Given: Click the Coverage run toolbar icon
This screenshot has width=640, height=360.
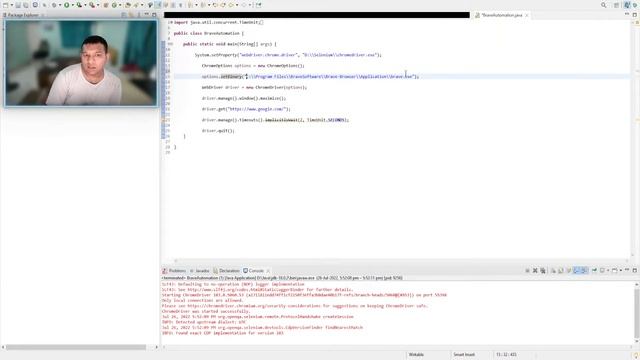Looking at the screenshot, I should (x=79, y=5).
